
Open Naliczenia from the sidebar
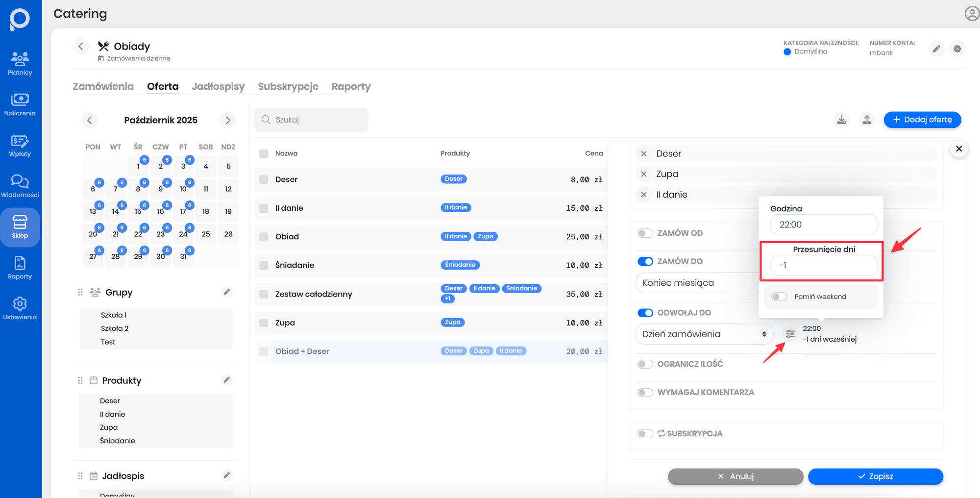coord(20,104)
